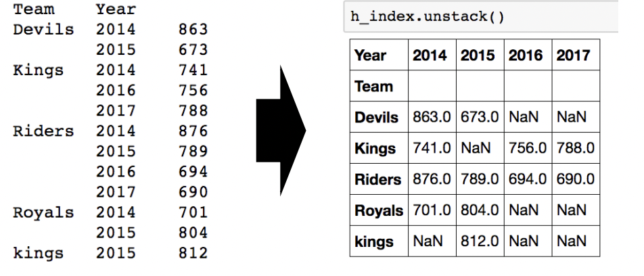Click table cell 876.0

[x=432, y=179]
